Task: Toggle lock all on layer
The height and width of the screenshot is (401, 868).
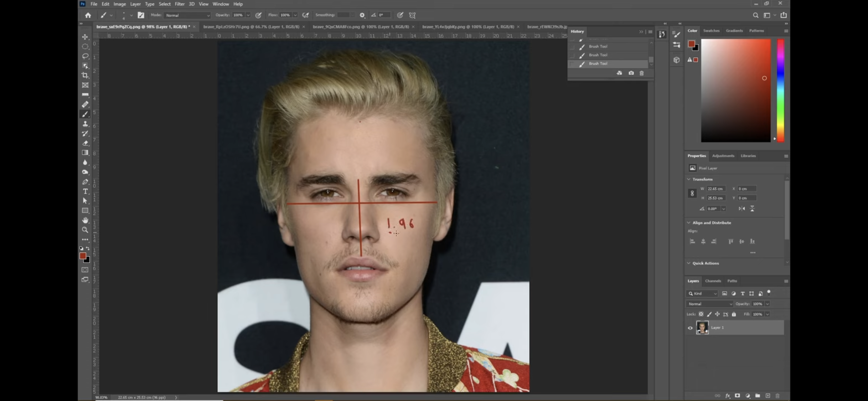Action: (734, 314)
